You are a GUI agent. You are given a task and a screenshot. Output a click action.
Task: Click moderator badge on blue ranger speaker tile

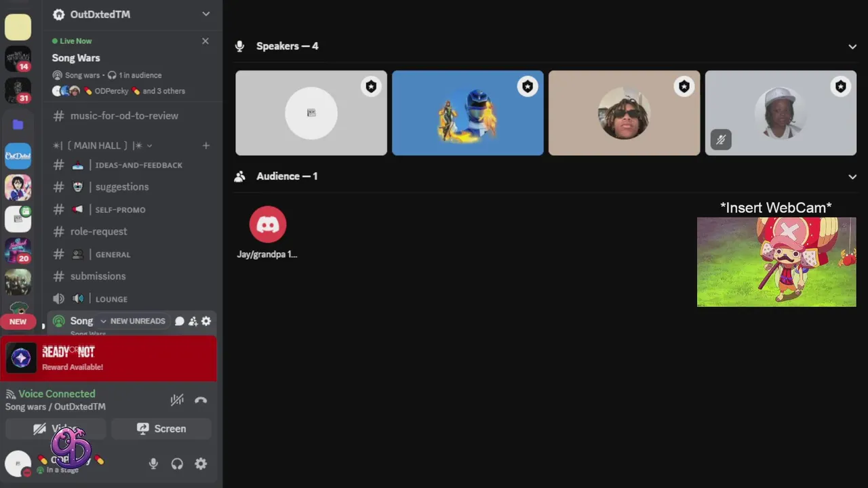[x=528, y=87]
